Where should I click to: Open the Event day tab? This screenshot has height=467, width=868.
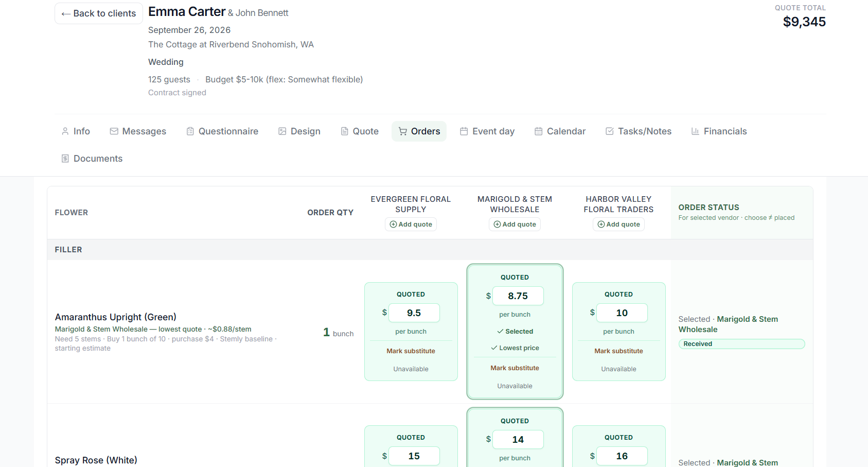(x=487, y=131)
